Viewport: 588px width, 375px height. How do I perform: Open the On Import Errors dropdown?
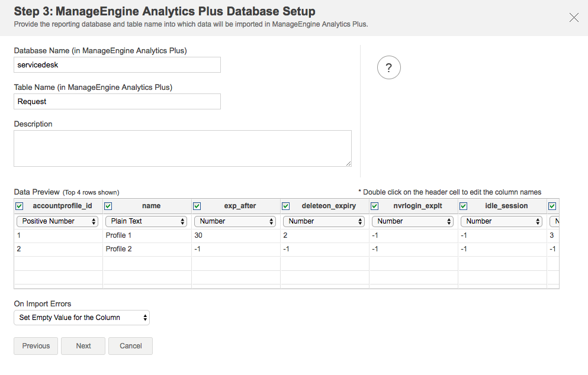tap(82, 318)
